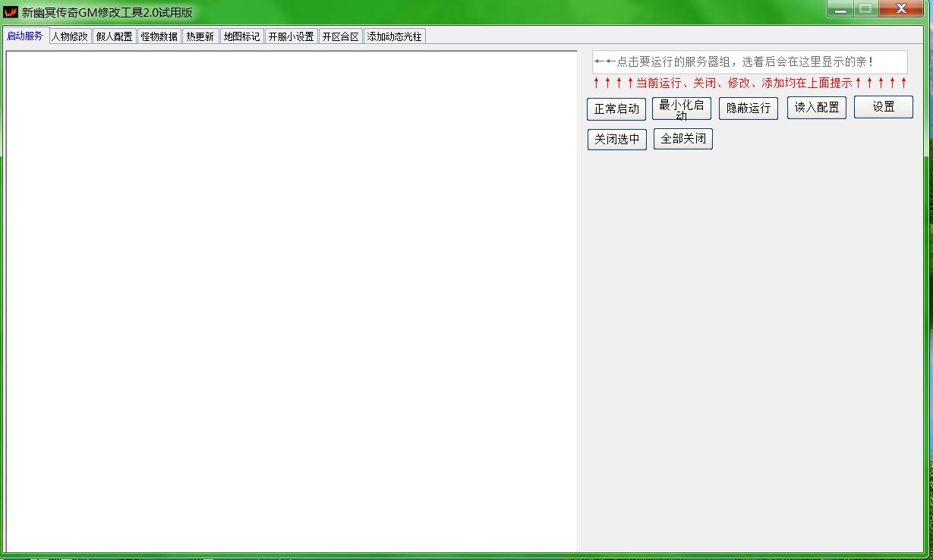The height and width of the screenshot is (560, 933).
Task: Select the 假人配置 tab
Action: click(x=115, y=36)
